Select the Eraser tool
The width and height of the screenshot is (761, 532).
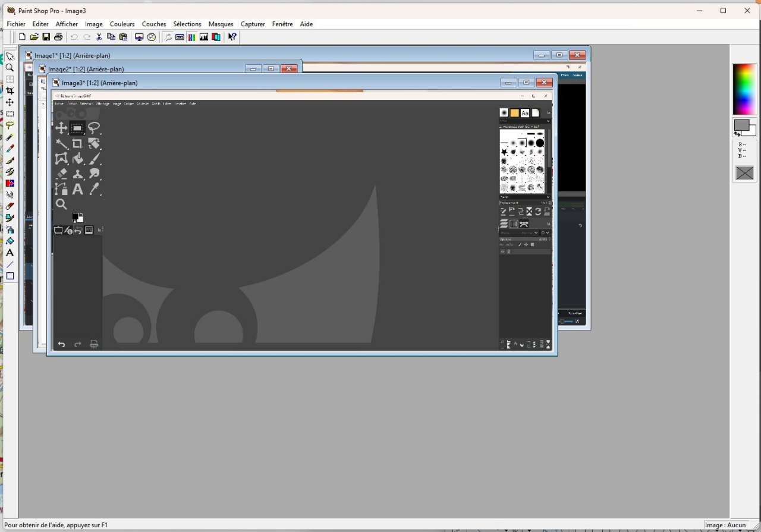[x=10, y=206]
